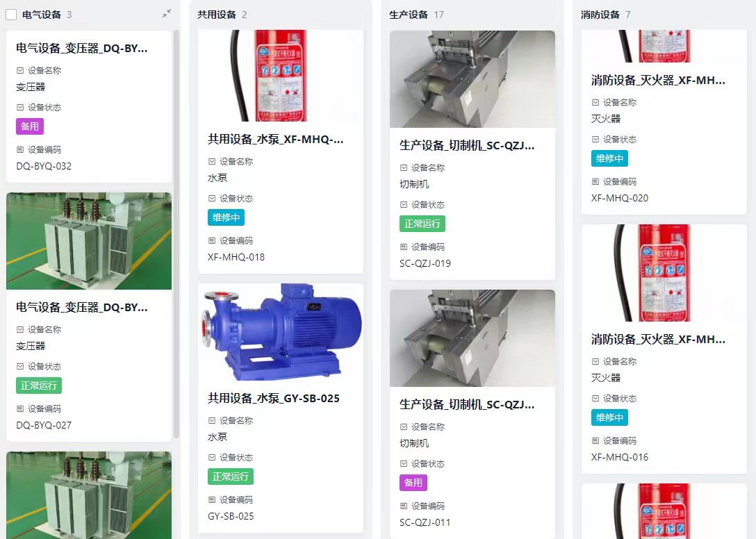Click the 设备名称 field icon on first transformer card

(20, 70)
